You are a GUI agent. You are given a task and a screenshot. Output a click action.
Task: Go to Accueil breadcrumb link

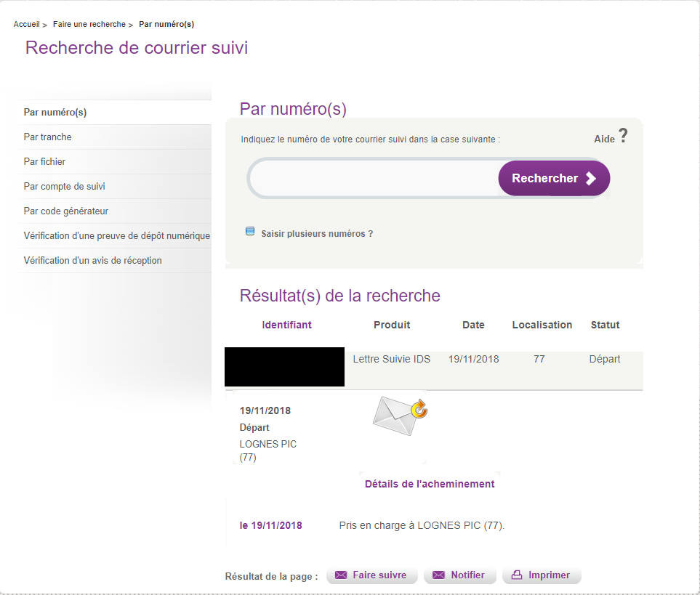tap(26, 25)
